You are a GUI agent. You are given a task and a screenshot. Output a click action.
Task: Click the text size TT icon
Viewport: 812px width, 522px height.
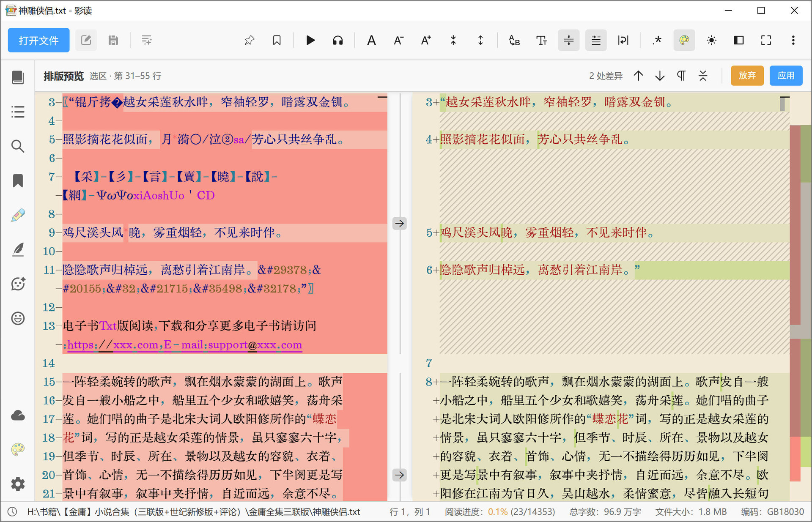[541, 41]
